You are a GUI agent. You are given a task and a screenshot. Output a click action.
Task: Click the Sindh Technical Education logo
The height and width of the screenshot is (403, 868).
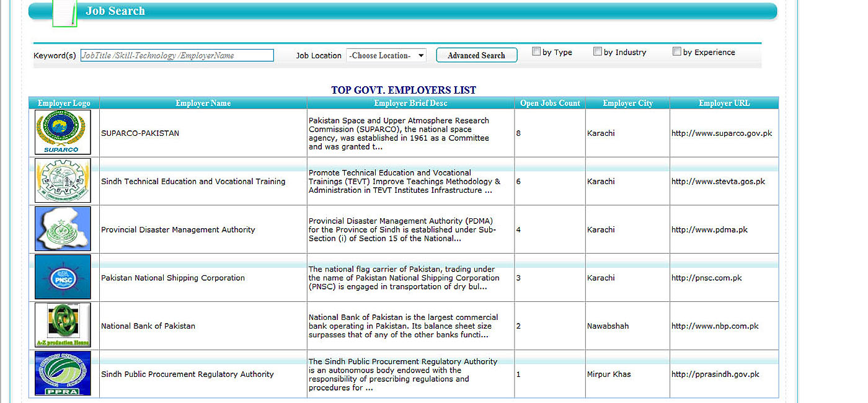click(63, 180)
